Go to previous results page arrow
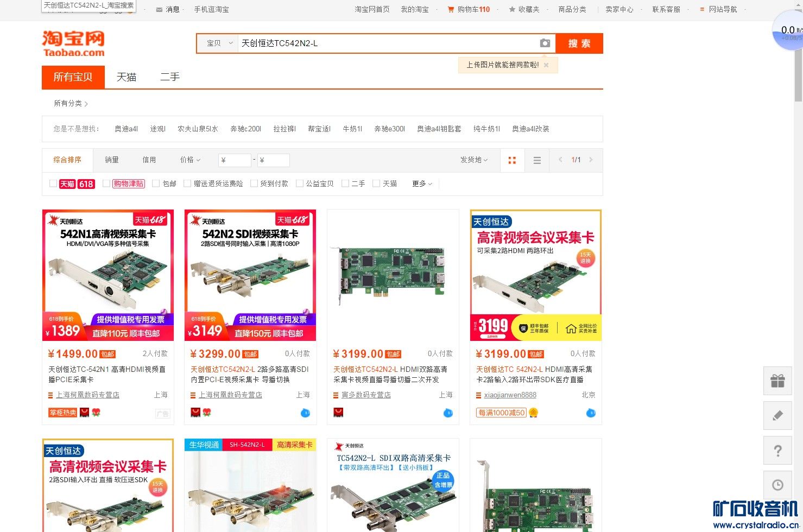This screenshot has width=803, height=532. (560, 160)
